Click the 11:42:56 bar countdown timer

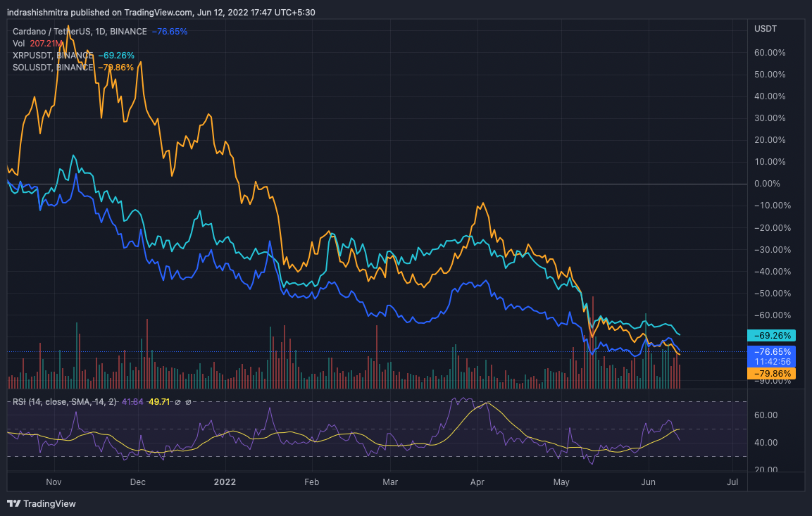click(x=773, y=362)
